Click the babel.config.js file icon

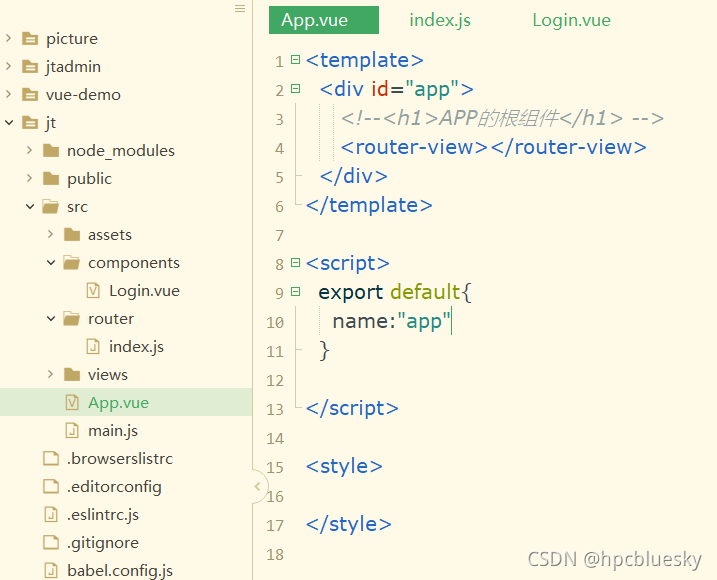pyautogui.click(x=51, y=570)
